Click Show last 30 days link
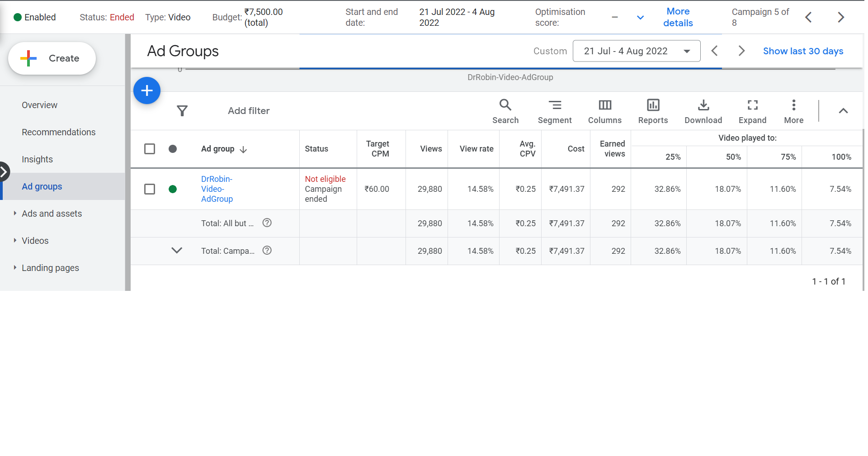This screenshot has width=868, height=456. [803, 51]
